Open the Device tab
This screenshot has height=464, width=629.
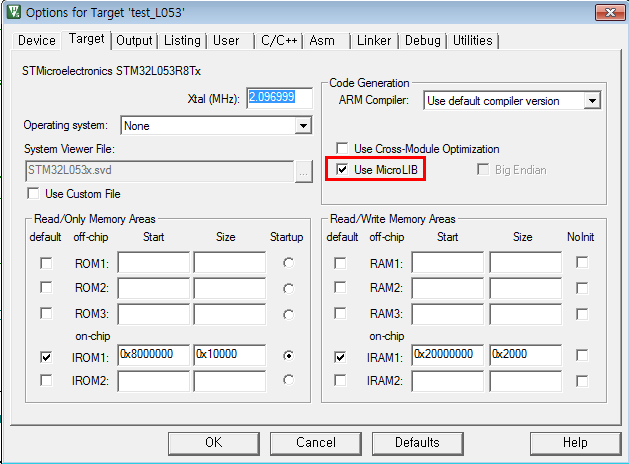[37, 41]
